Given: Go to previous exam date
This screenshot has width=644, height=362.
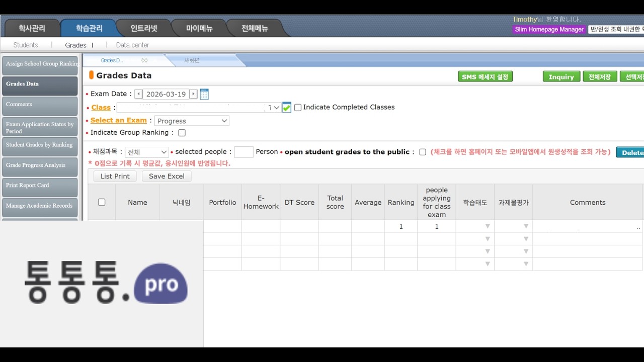Looking at the screenshot, I should (x=139, y=94).
